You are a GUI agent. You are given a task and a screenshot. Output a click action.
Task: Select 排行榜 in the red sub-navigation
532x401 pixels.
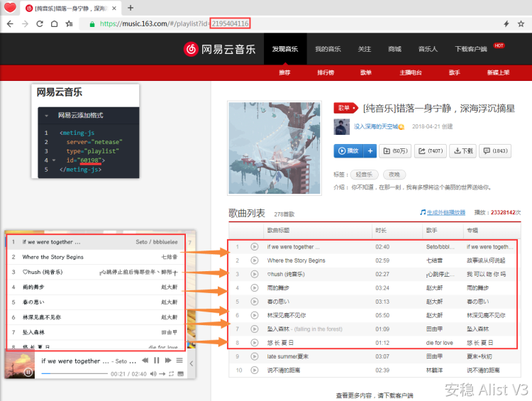click(326, 72)
